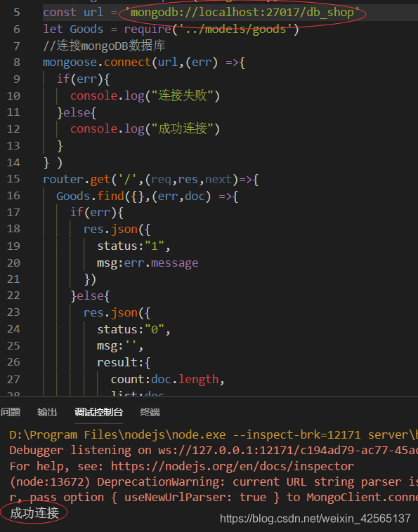Click router.get on line 15
418x532 pixels.
(77, 179)
